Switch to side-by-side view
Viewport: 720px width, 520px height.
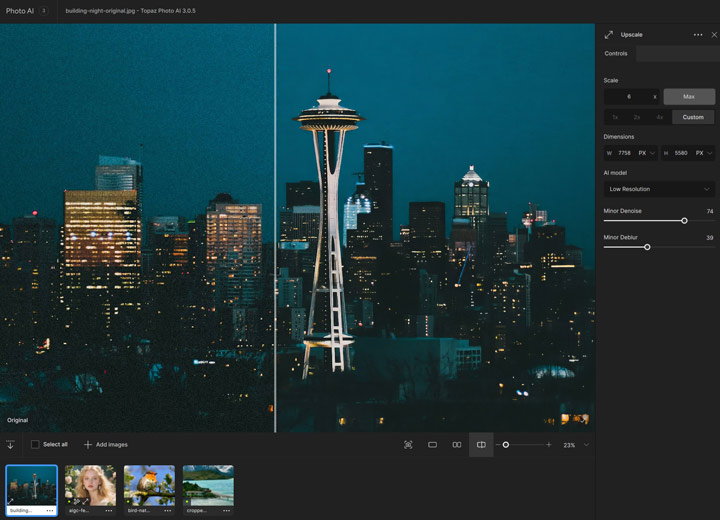click(x=457, y=445)
